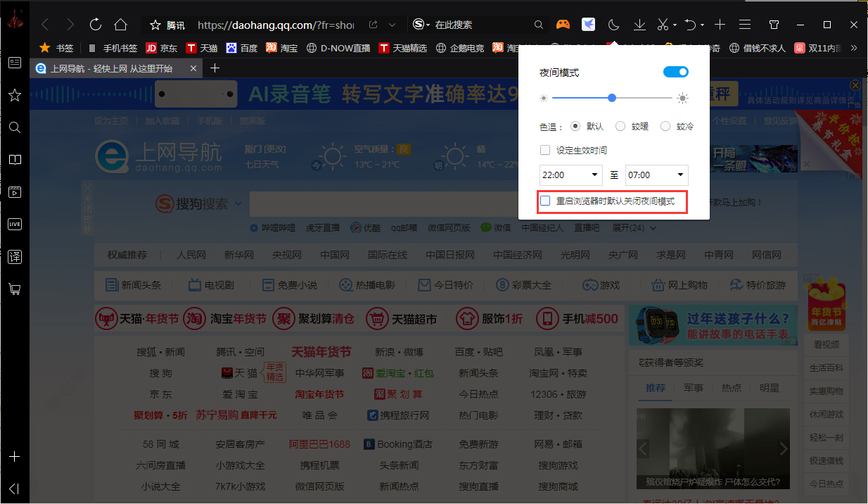The height and width of the screenshot is (504, 868).
Task: Open the download manager icon in toolbar
Action: (639, 23)
